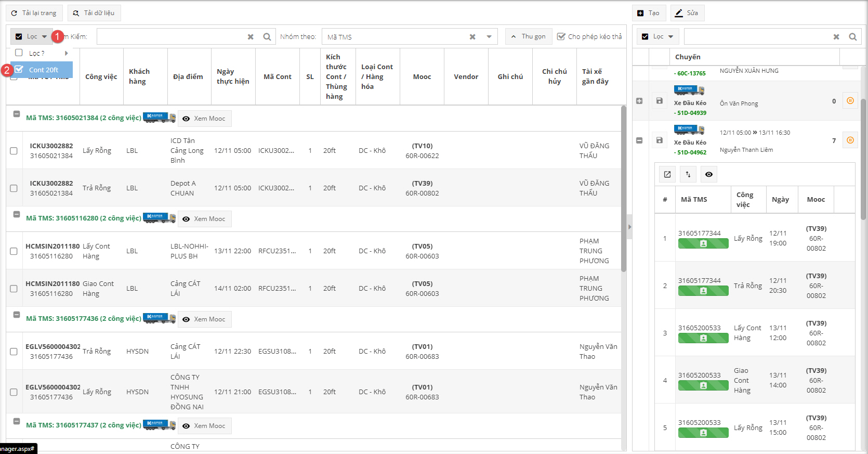Click the 'Tải lại trang' button
This screenshot has height=454, width=868.
point(34,13)
